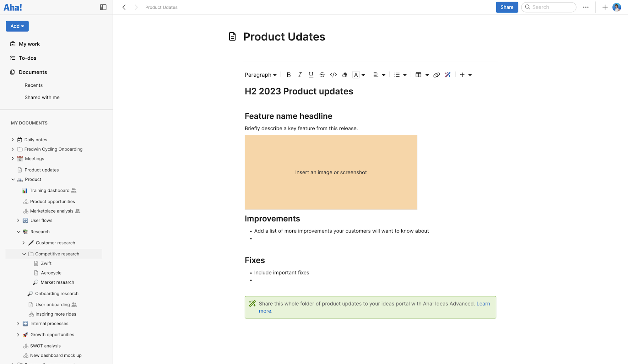Click the Search input field
This screenshot has width=628, height=364.
click(552, 7)
